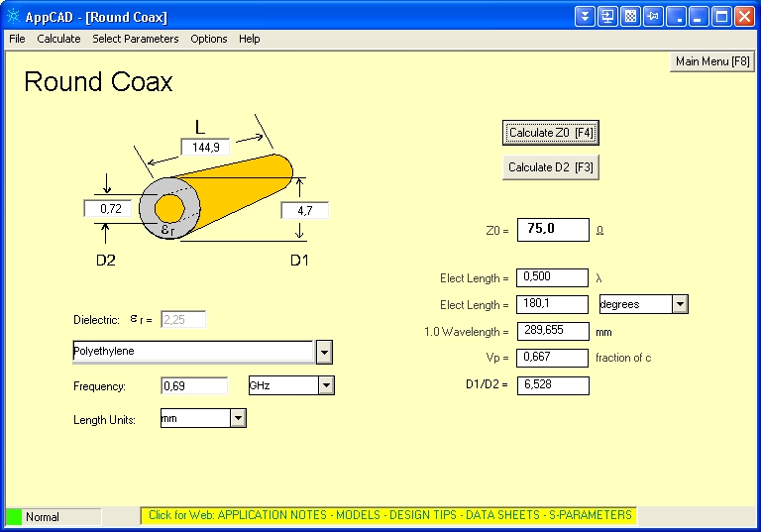Image resolution: width=761 pixels, height=532 pixels.
Task: Click the Z0 field showing 75,0
Action: coord(553,230)
